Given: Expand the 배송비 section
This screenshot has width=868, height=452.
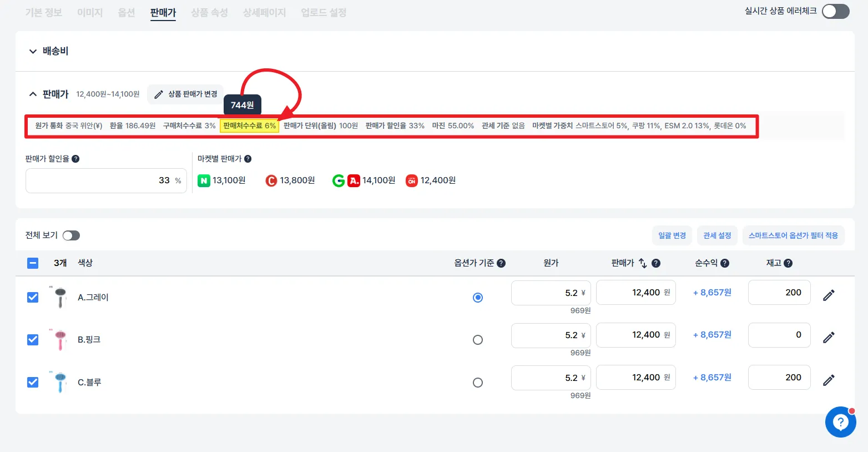Looking at the screenshot, I should pos(33,51).
